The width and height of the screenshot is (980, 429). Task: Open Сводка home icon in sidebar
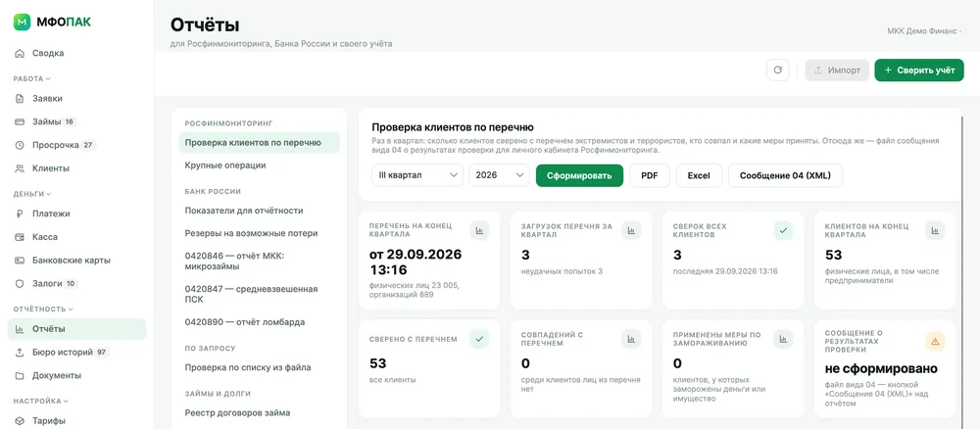pyautogui.click(x=20, y=53)
